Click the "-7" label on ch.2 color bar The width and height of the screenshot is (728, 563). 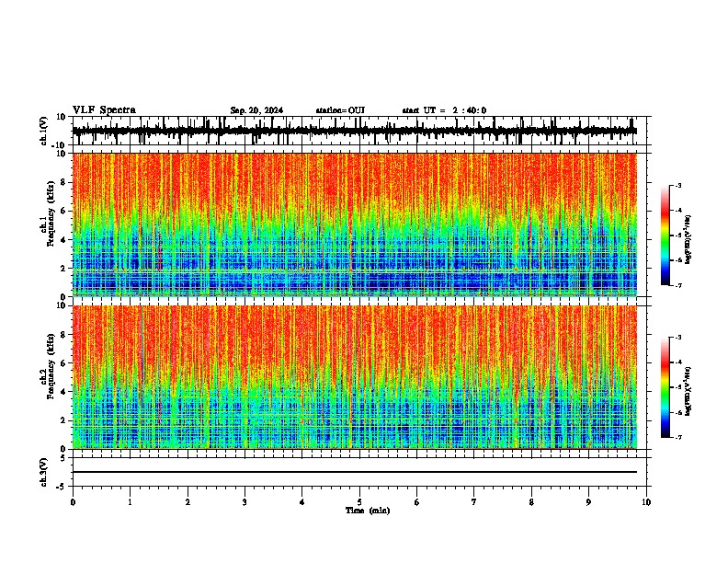coord(677,437)
